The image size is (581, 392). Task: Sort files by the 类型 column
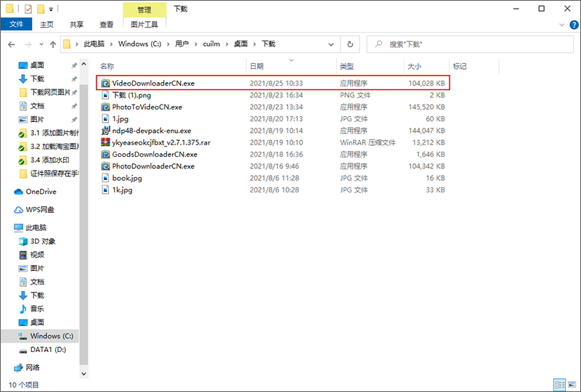[347, 66]
